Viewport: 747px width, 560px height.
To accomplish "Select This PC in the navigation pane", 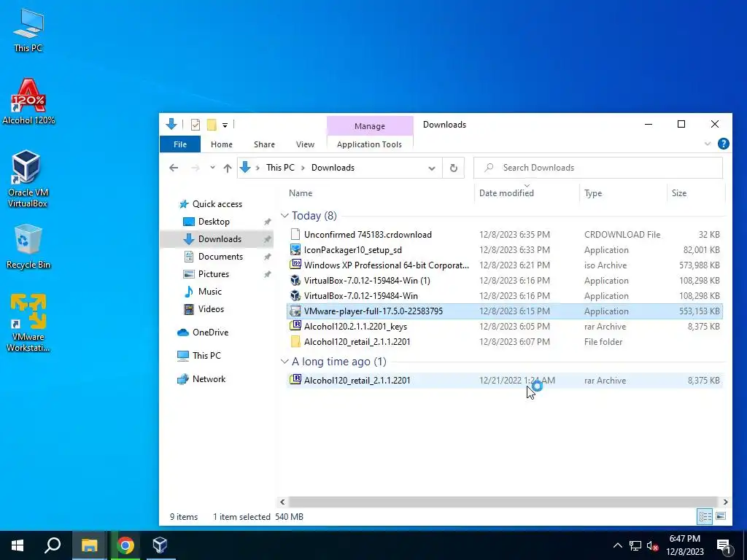I will click(206, 356).
